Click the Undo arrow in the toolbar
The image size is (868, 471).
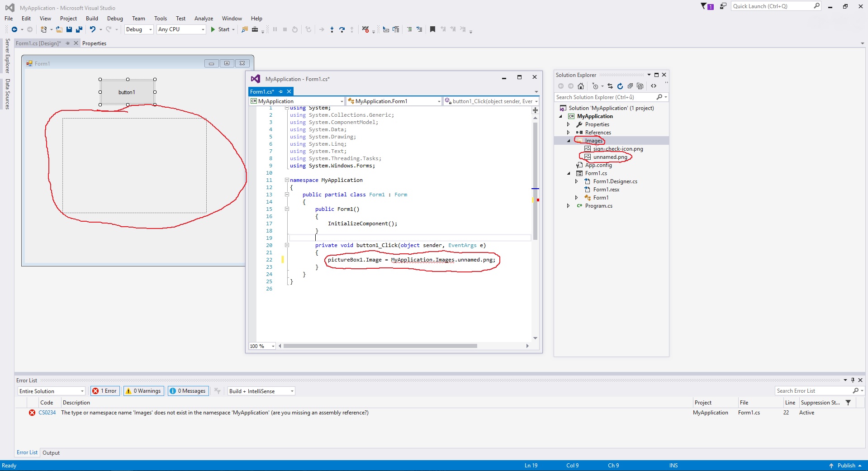pos(92,29)
